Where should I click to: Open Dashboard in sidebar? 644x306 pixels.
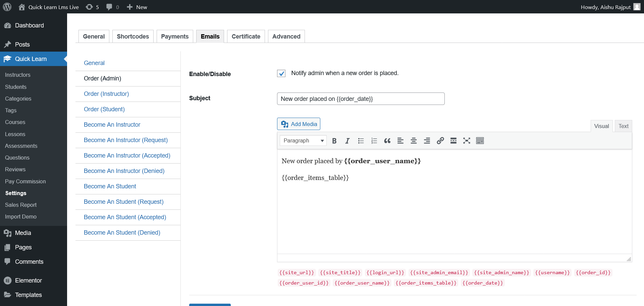tap(34, 25)
